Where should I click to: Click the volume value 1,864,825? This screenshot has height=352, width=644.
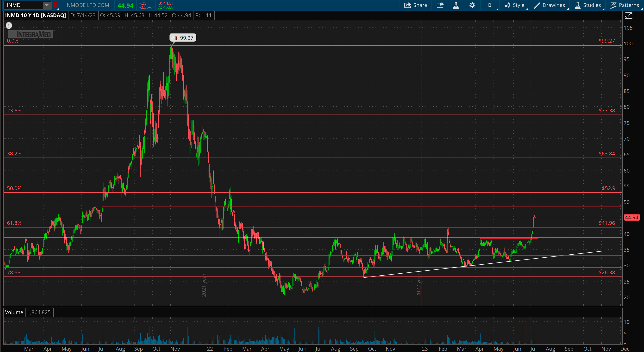pos(39,312)
